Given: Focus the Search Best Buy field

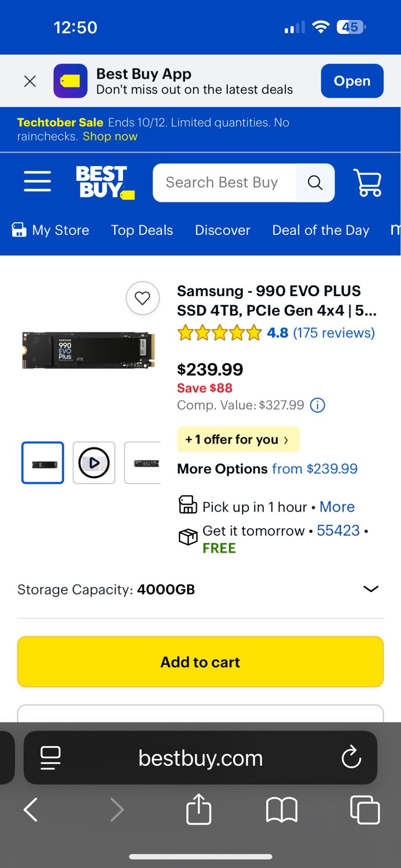Looking at the screenshot, I should pos(225,183).
